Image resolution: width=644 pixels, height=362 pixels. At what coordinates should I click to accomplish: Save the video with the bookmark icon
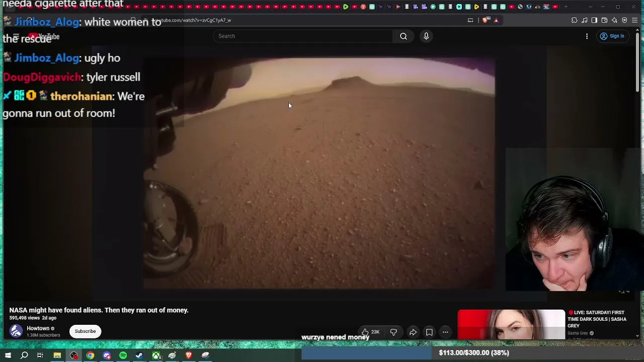coord(429,332)
